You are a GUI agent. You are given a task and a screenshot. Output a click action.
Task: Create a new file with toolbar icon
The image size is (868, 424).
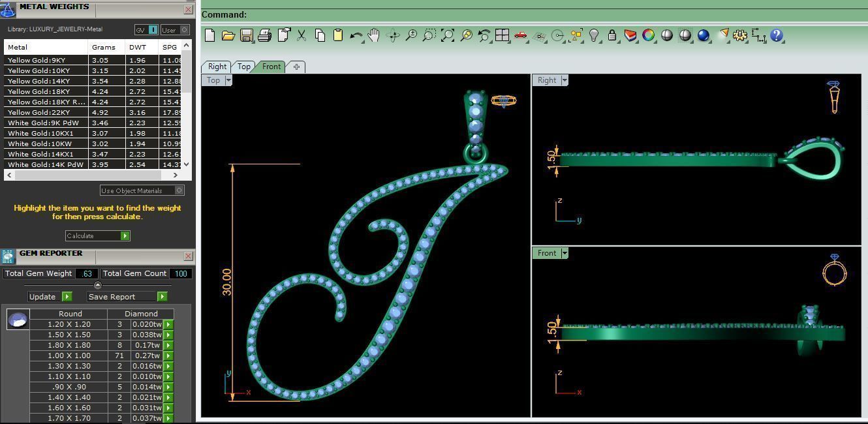(210, 35)
